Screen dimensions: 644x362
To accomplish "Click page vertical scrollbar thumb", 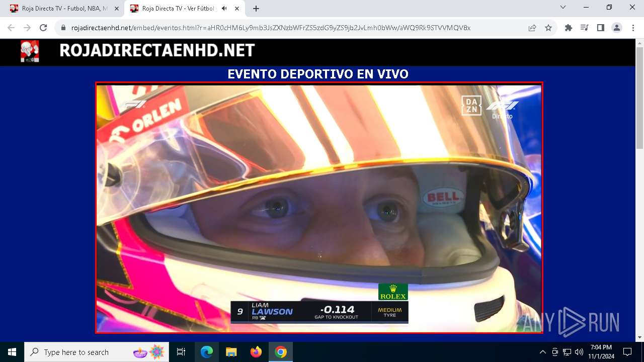I will tap(639, 98).
